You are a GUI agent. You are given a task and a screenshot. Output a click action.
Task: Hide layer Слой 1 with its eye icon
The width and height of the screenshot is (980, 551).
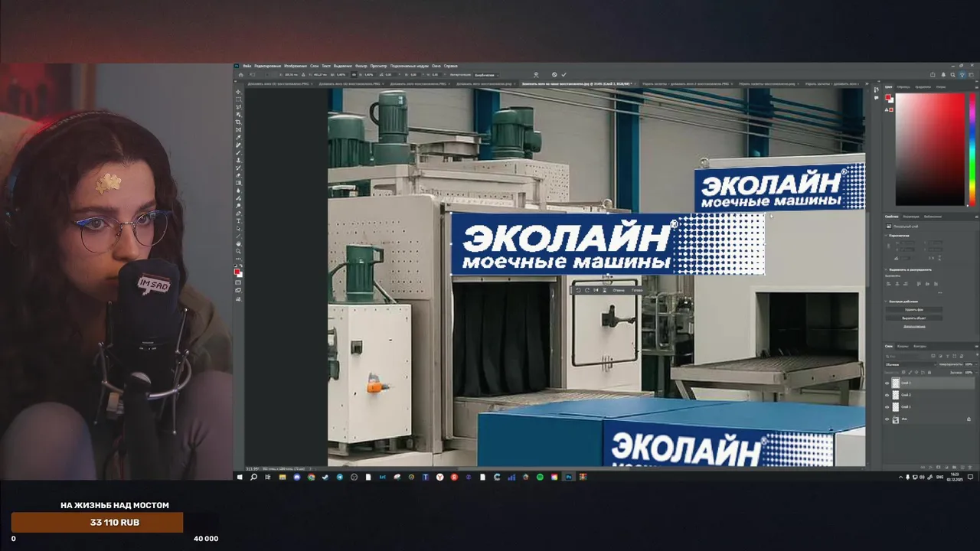(x=887, y=407)
